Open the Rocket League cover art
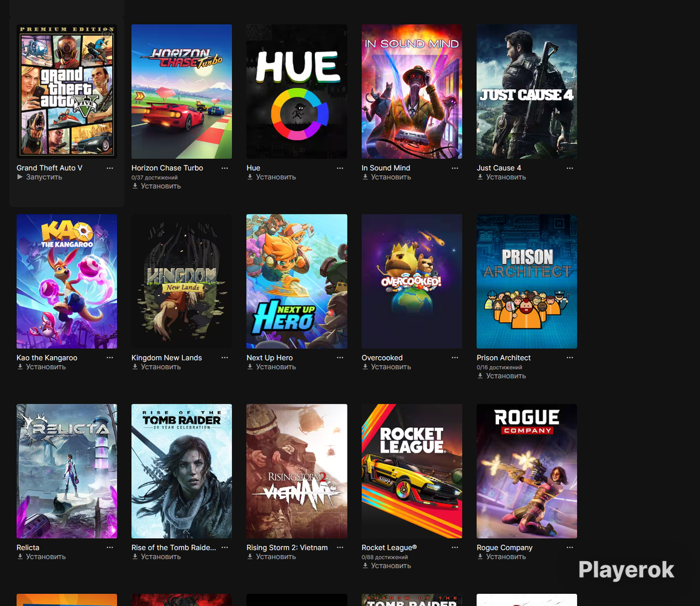The height and width of the screenshot is (606, 700). [x=412, y=471]
